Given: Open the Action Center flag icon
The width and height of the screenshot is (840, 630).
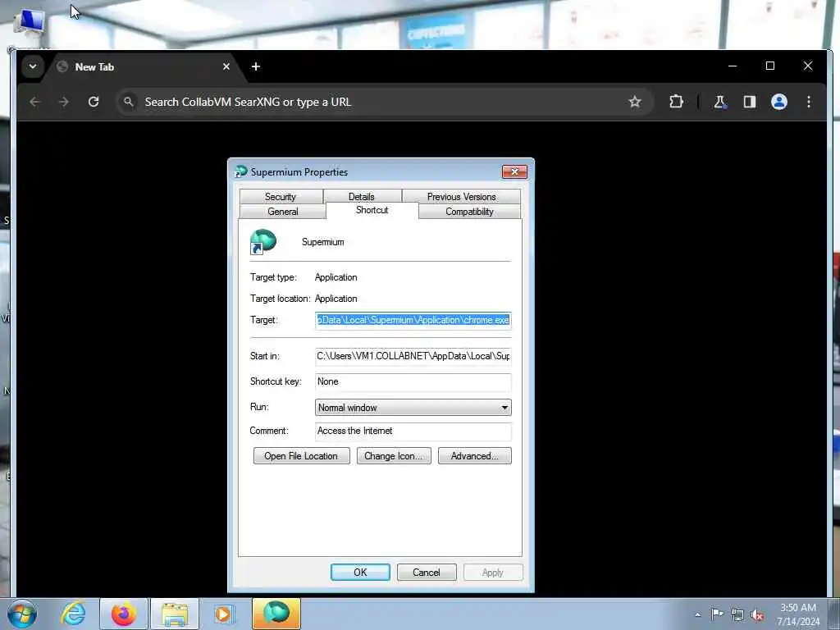Looking at the screenshot, I should click(x=717, y=614).
